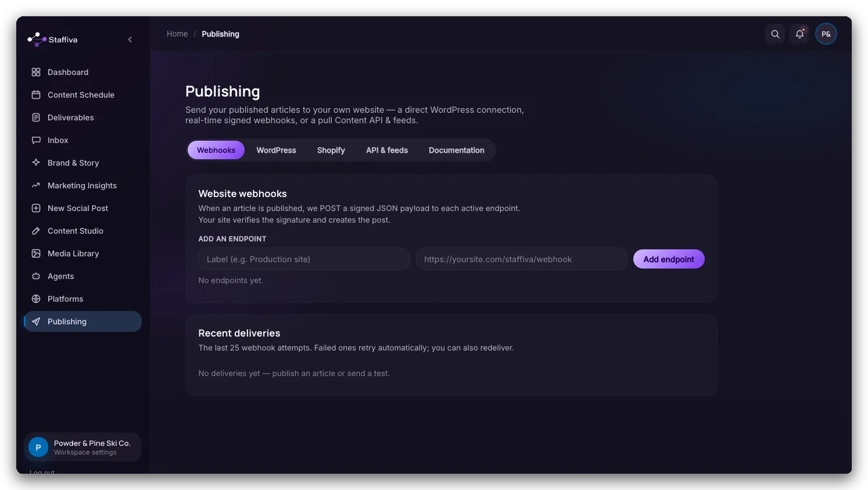Collapse the sidebar with the chevron
This screenshot has width=868, height=490.
(x=130, y=40)
